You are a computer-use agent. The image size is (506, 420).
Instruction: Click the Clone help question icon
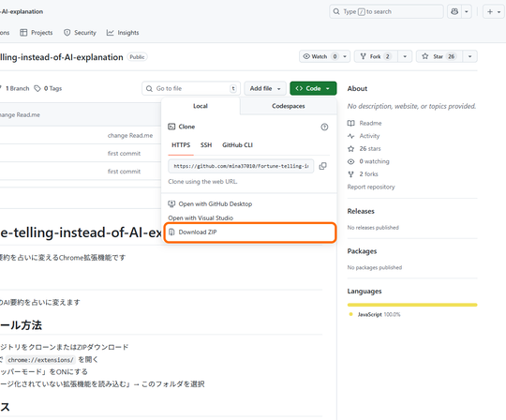(324, 127)
